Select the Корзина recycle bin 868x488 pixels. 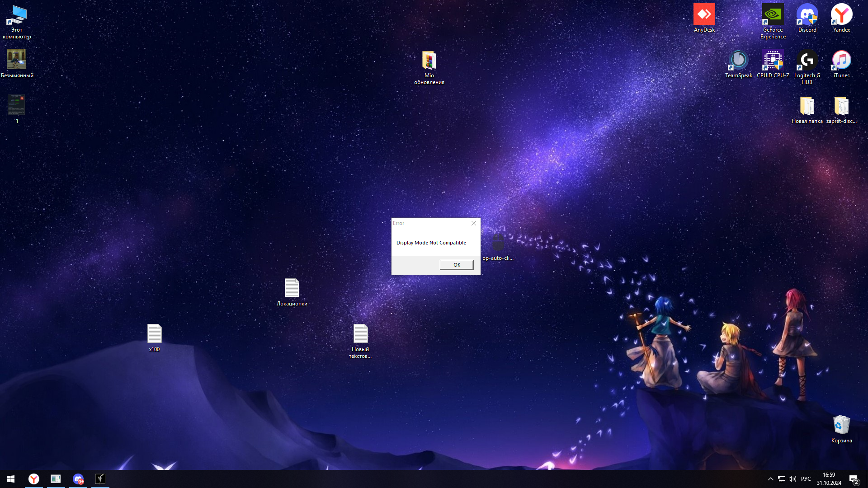click(841, 425)
